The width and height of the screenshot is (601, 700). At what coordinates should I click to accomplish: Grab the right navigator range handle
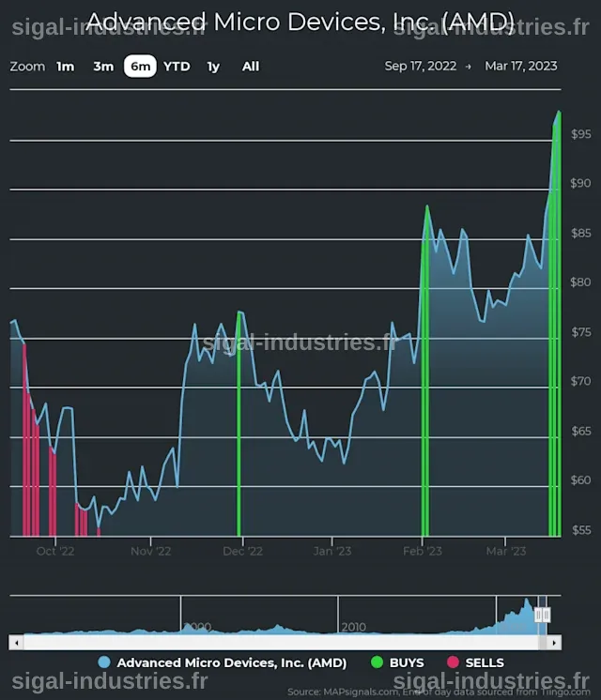[547, 615]
